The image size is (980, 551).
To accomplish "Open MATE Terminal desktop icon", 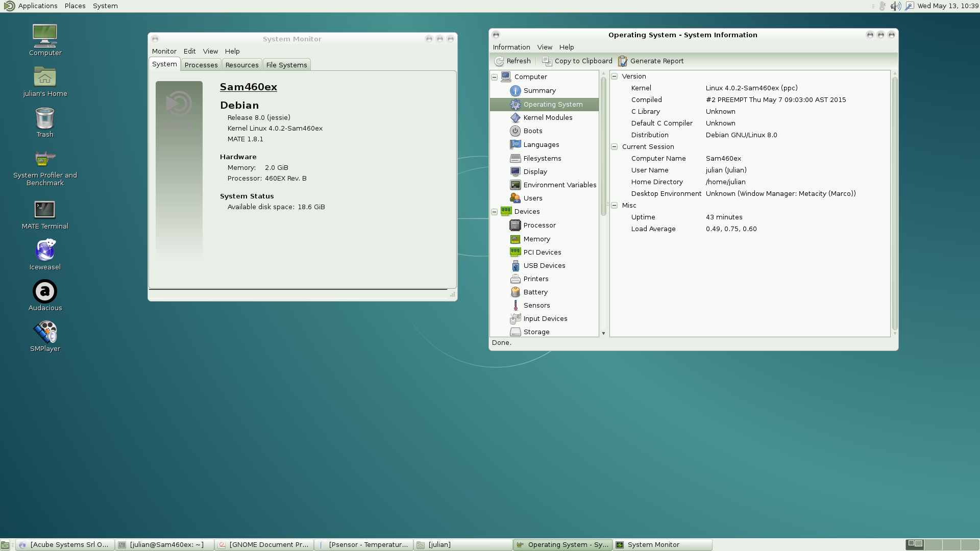I will 45,210.
